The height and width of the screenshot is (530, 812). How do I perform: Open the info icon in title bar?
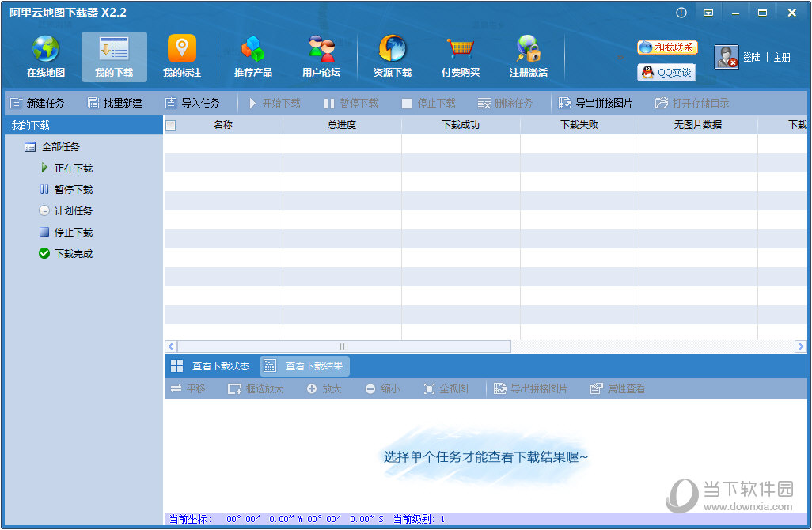[x=681, y=13]
